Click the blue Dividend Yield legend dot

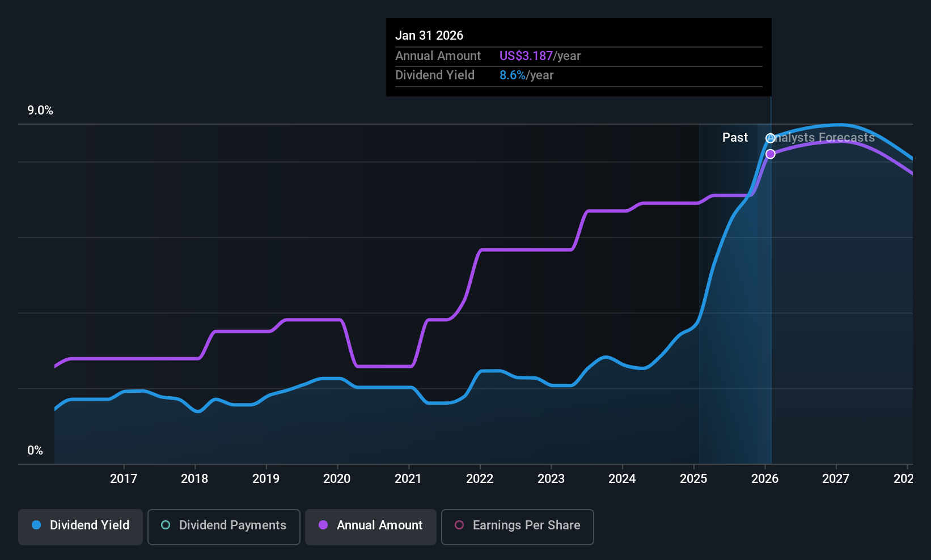tap(36, 525)
